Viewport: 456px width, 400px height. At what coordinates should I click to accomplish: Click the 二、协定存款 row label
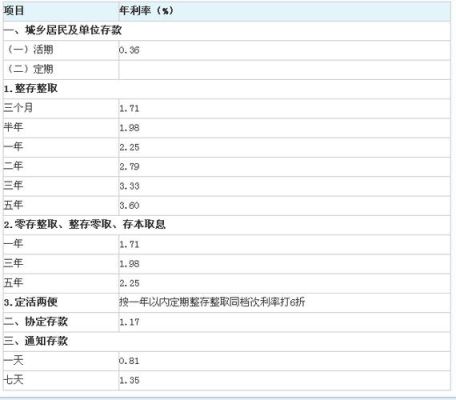pos(36,322)
